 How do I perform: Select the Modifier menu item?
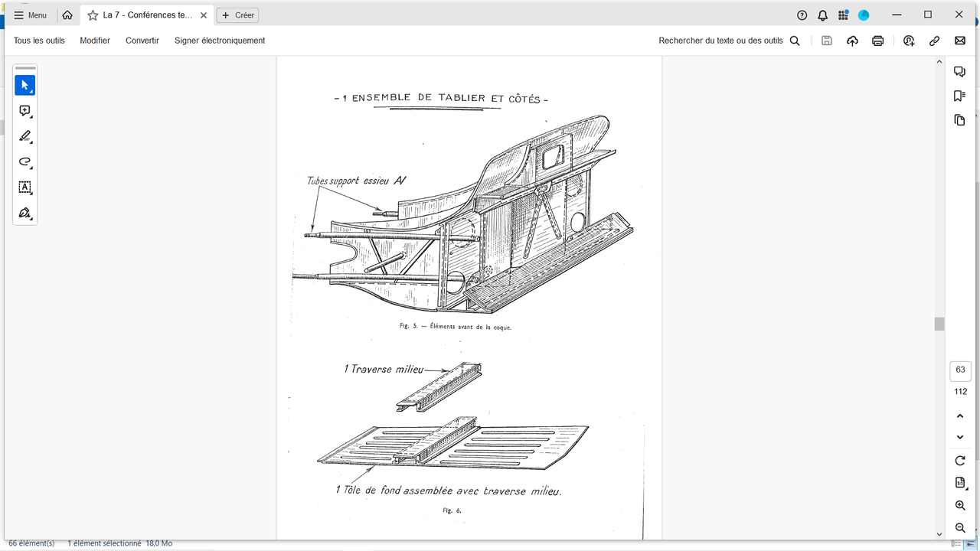[x=95, y=41]
